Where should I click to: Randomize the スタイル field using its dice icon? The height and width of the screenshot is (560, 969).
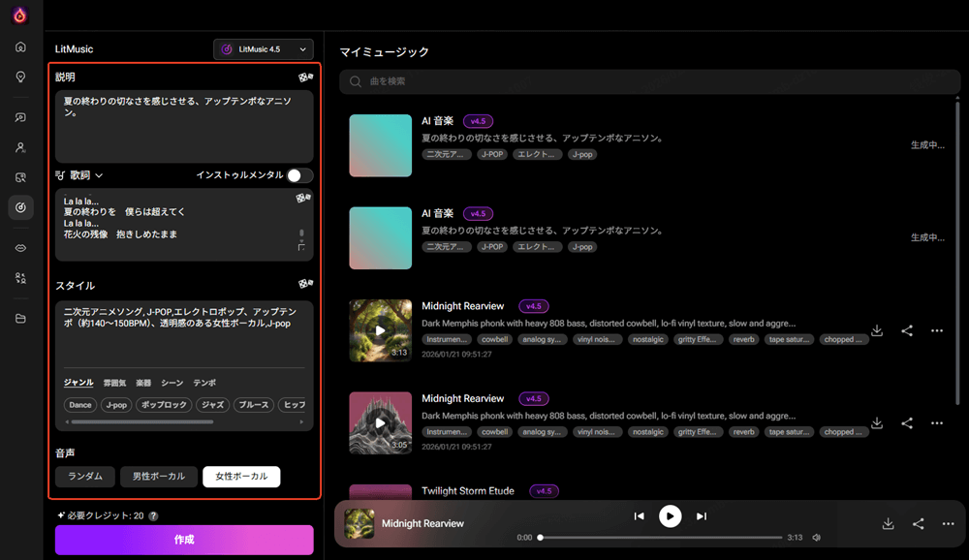tap(305, 283)
